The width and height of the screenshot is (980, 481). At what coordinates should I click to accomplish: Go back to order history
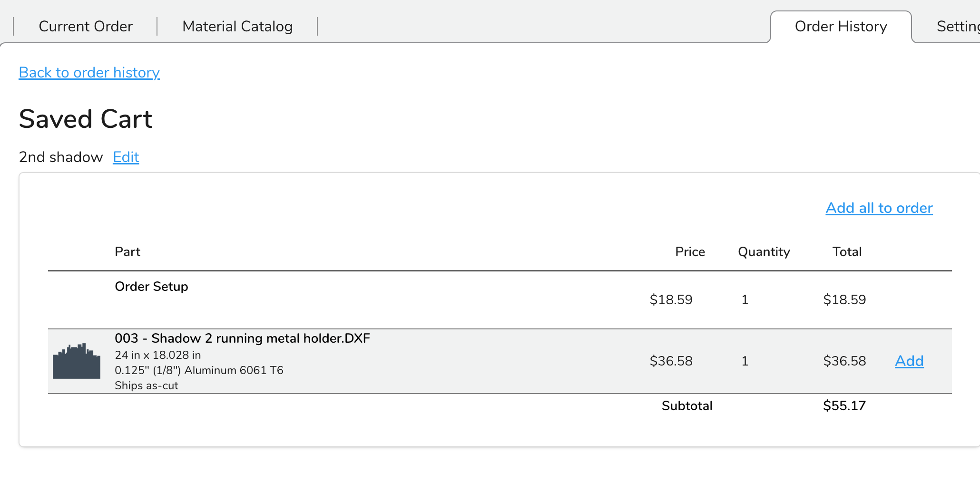pyautogui.click(x=89, y=72)
